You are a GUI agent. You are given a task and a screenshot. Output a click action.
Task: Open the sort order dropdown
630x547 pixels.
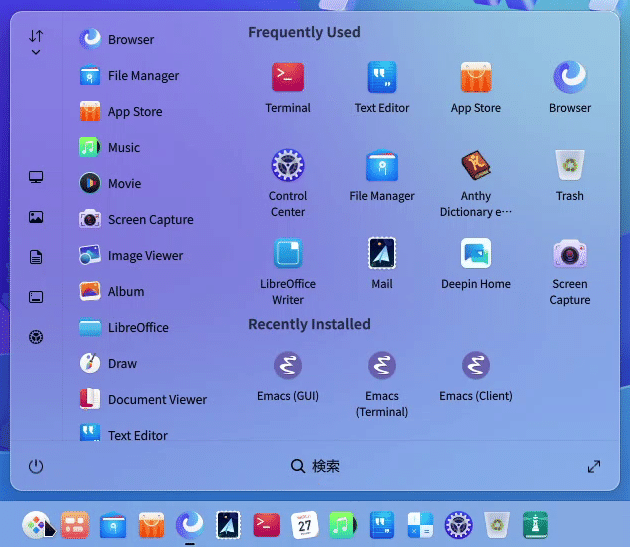click(x=36, y=42)
